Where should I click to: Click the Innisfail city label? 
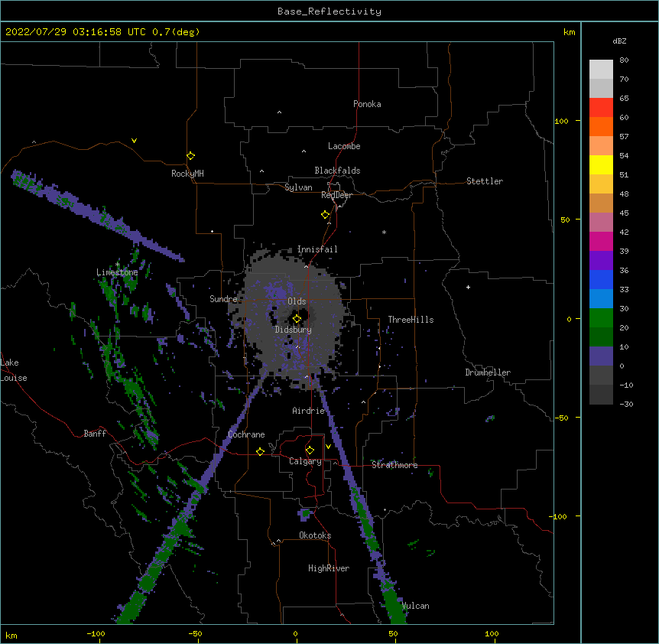coord(317,249)
